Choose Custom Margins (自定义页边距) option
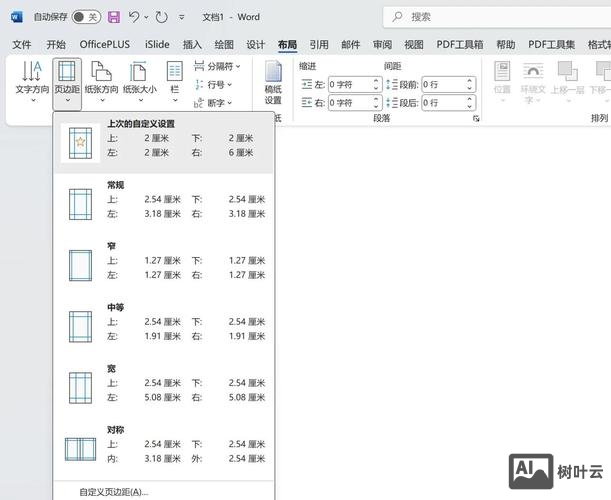This screenshot has width=611, height=500. (x=113, y=491)
